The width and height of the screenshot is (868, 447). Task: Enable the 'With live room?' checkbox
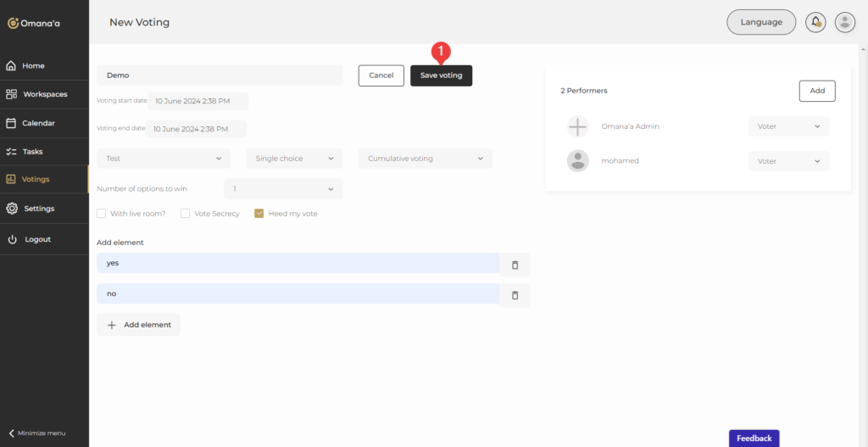pos(102,214)
